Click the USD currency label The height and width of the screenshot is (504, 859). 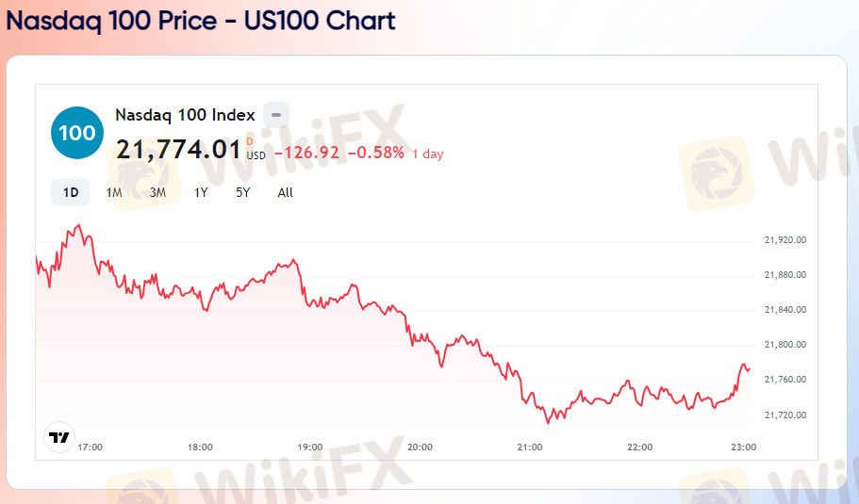pos(256,156)
